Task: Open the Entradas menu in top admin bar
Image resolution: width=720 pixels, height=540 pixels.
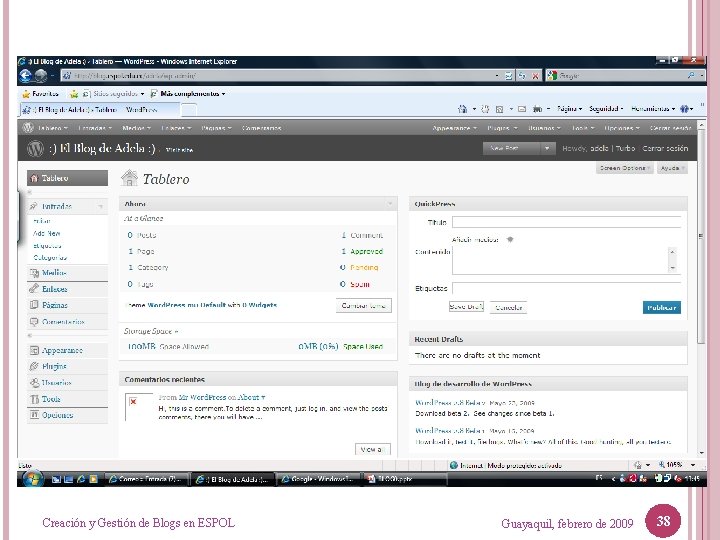Action: [x=95, y=128]
